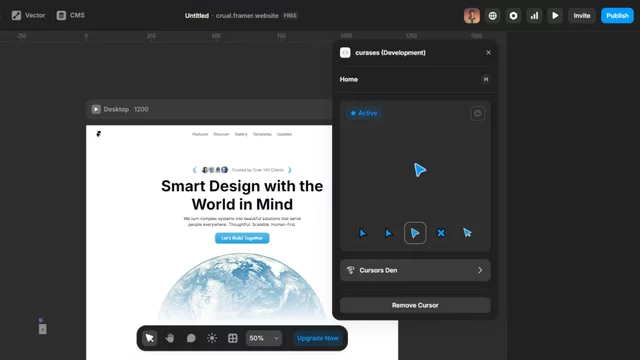The image size is (640, 360).
Task: Expand the Cursors Den row
Action: tap(415, 270)
